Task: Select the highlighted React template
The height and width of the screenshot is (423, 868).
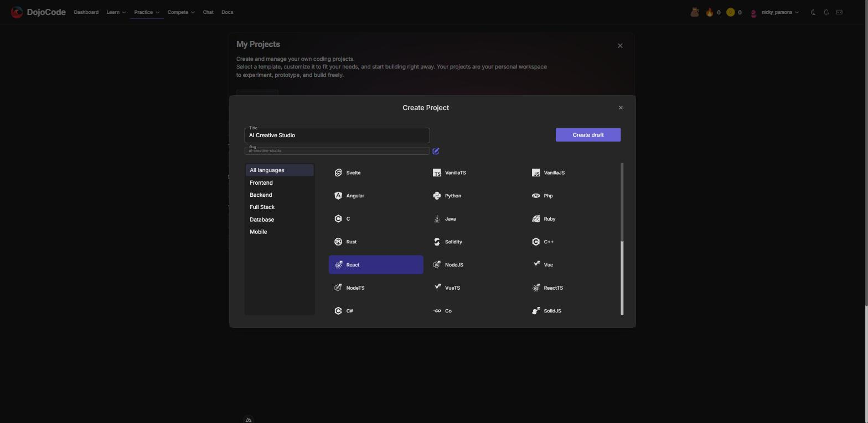Action: [x=376, y=265]
